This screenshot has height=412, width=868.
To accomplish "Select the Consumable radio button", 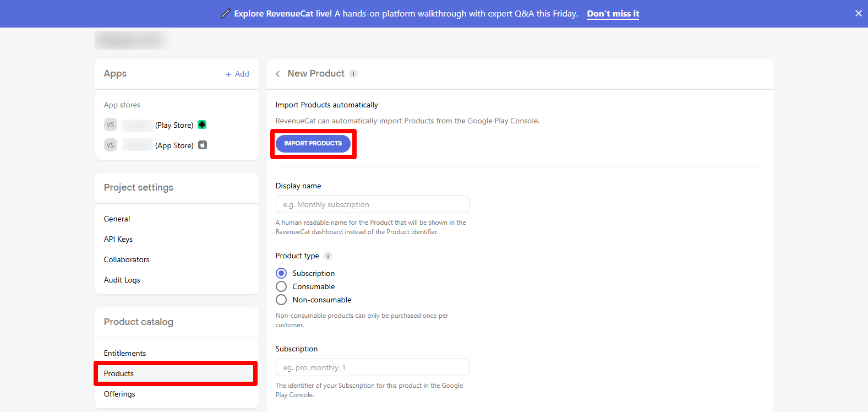I will 281,286.
